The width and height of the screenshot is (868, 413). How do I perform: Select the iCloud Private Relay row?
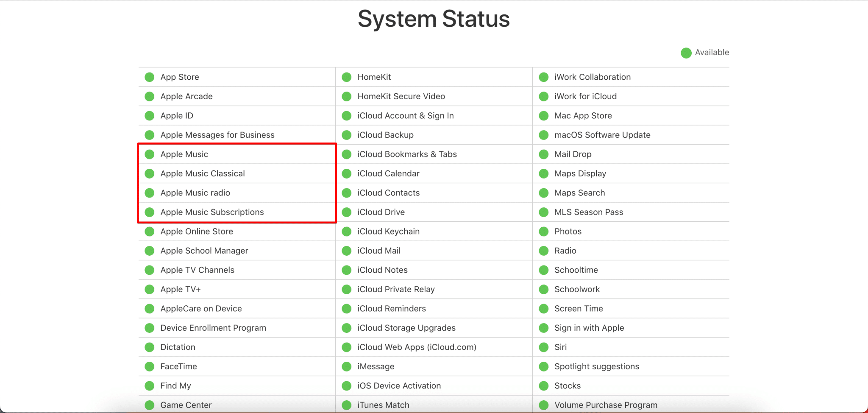tap(434, 289)
